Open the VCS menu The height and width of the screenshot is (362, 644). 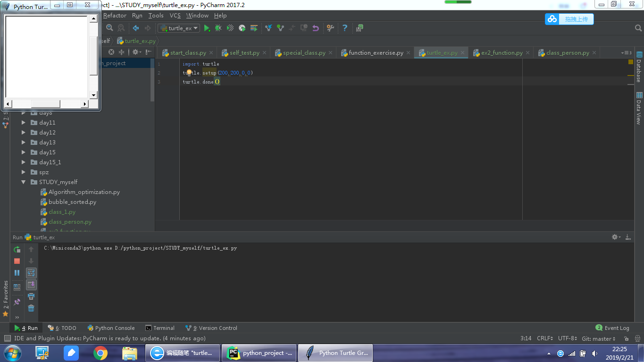[x=175, y=16]
